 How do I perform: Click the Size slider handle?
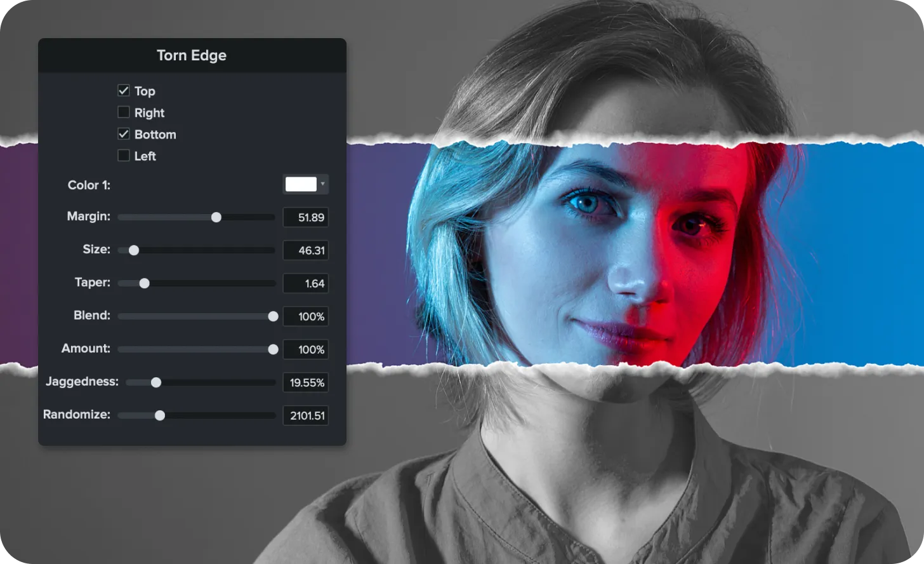click(133, 250)
